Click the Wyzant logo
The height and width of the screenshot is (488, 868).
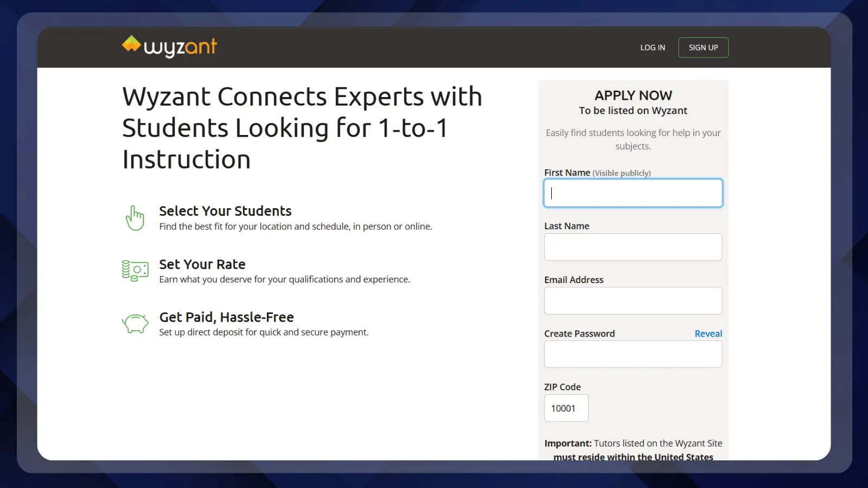coord(169,47)
